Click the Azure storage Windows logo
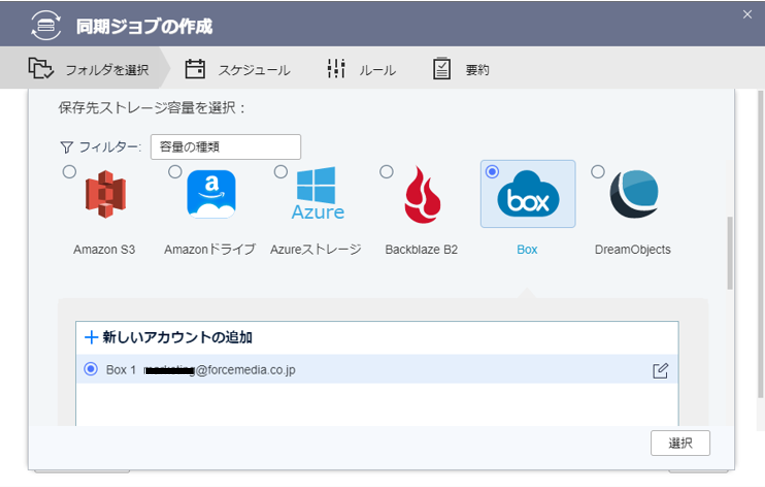This screenshot has width=765, height=487. click(318, 194)
